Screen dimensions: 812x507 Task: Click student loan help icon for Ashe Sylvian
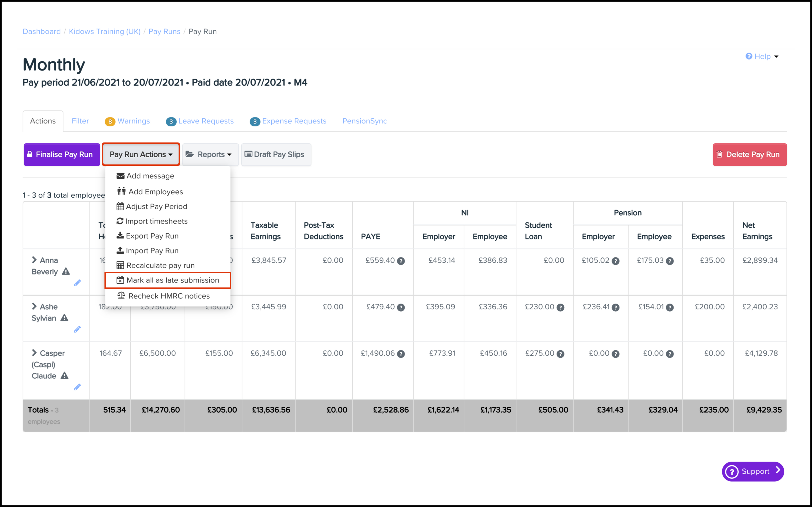click(x=560, y=308)
